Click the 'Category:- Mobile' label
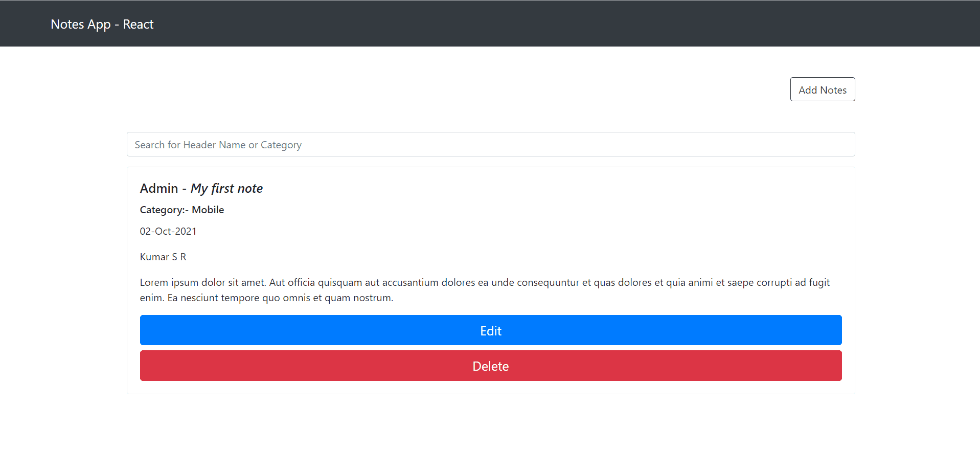 coord(182,210)
